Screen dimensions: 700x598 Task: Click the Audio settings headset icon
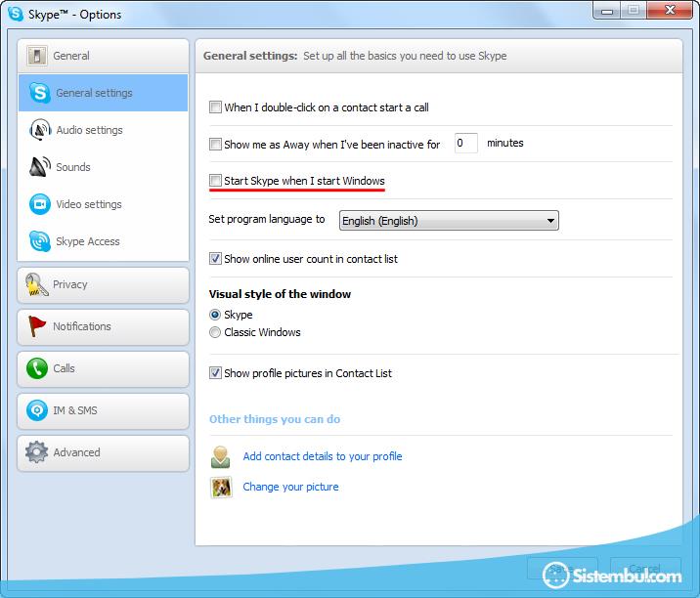(40, 130)
